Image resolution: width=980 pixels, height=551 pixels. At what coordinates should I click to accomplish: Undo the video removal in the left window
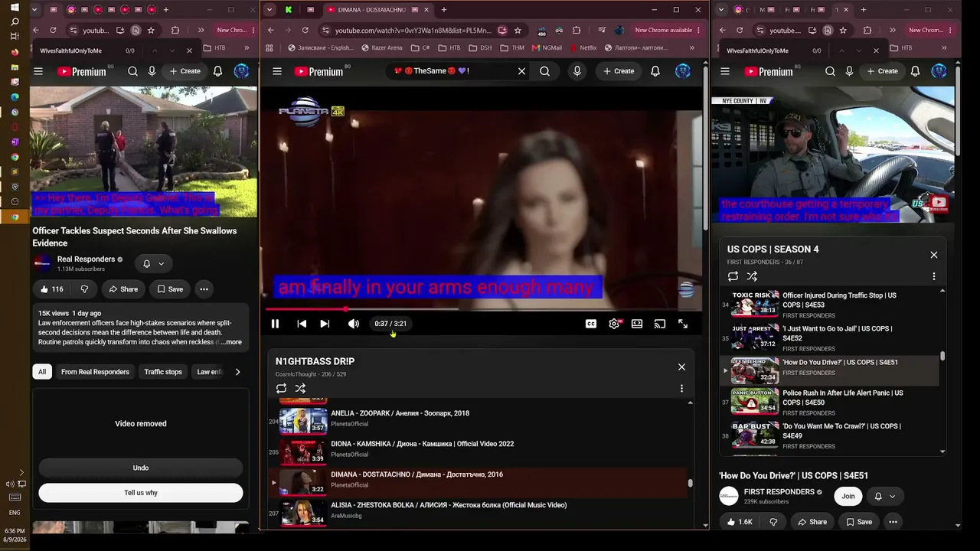coord(141,468)
